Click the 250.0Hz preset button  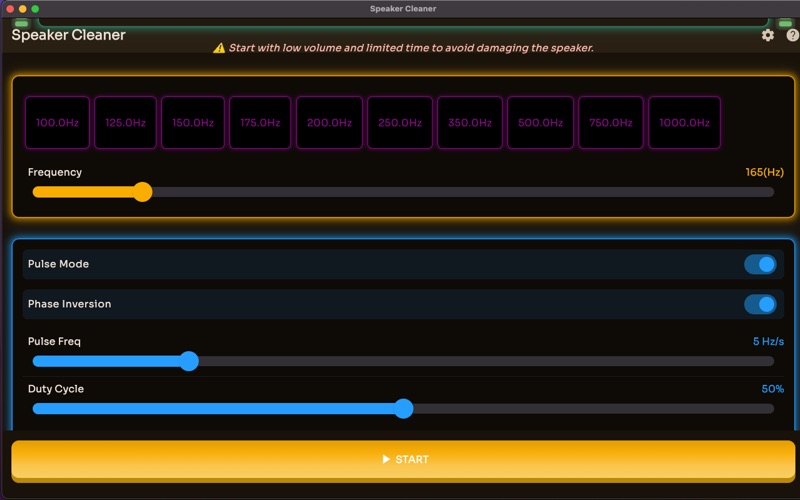pos(400,123)
